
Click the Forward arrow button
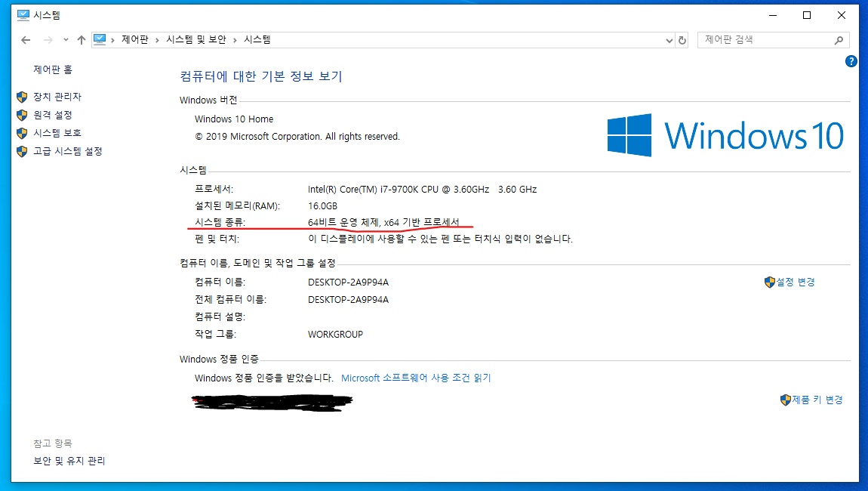pyautogui.click(x=48, y=40)
